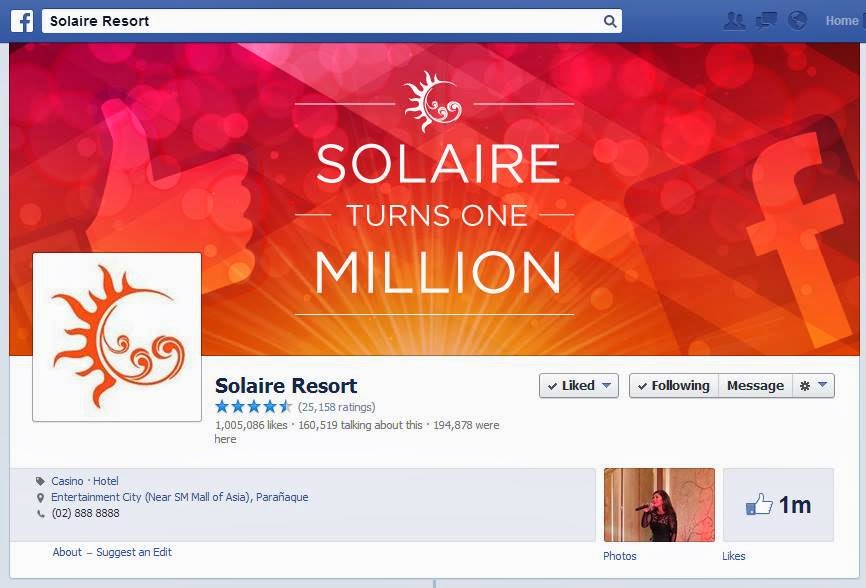Image resolution: width=866 pixels, height=588 pixels.
Task: Open the Photos section label
Action: tap(620, 556)
